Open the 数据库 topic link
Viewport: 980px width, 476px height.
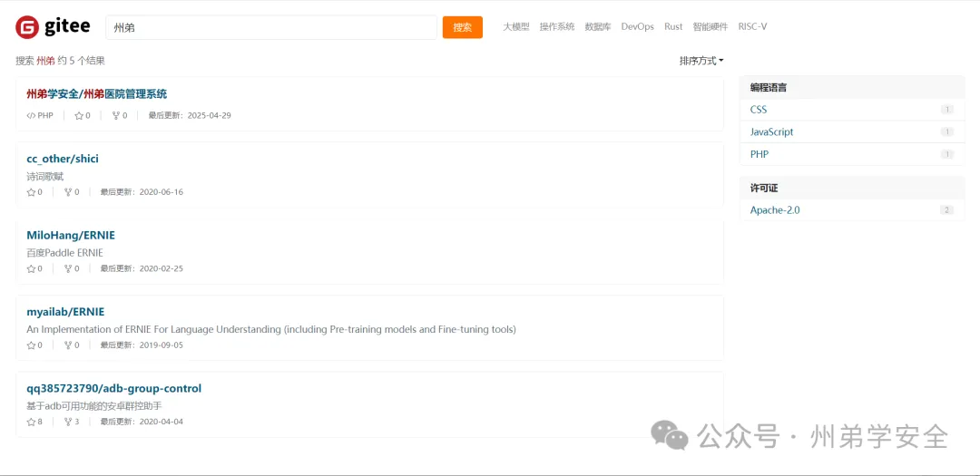click(597, 27)
